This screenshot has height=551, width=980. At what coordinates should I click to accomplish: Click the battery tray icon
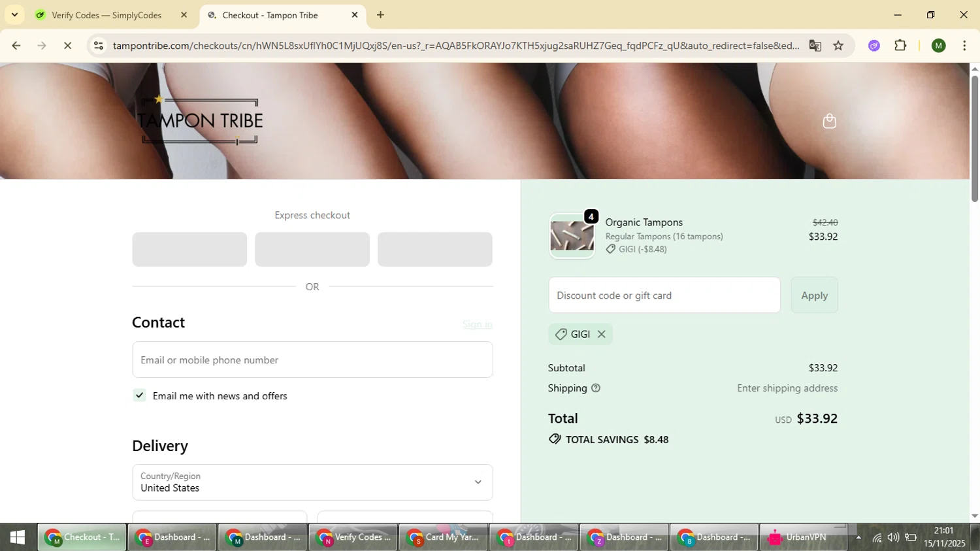point(910,538)
